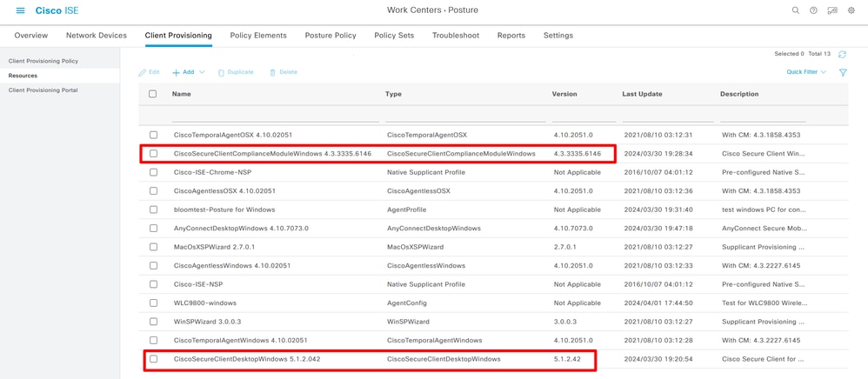Click the Delete trash button
868x379 pixels.
tap(284, 72)
